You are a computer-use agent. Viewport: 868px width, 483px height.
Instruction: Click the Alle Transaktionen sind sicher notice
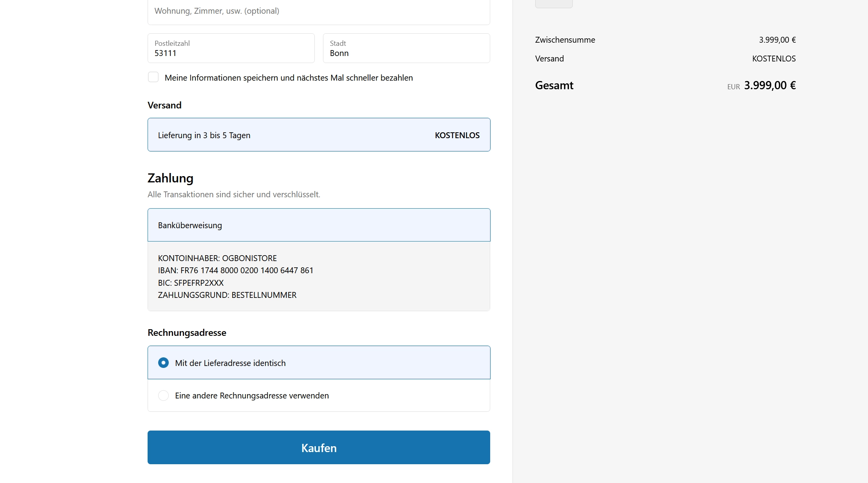[234, 195]
